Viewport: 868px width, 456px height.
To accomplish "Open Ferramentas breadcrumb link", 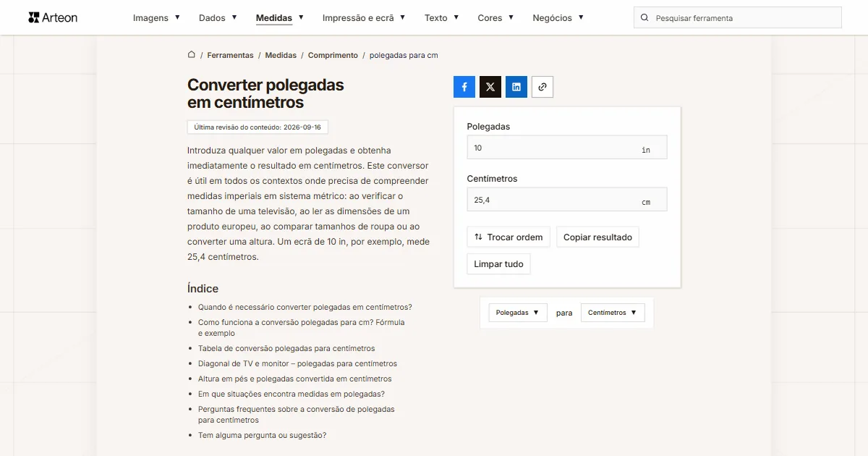I will coord(230,55).
